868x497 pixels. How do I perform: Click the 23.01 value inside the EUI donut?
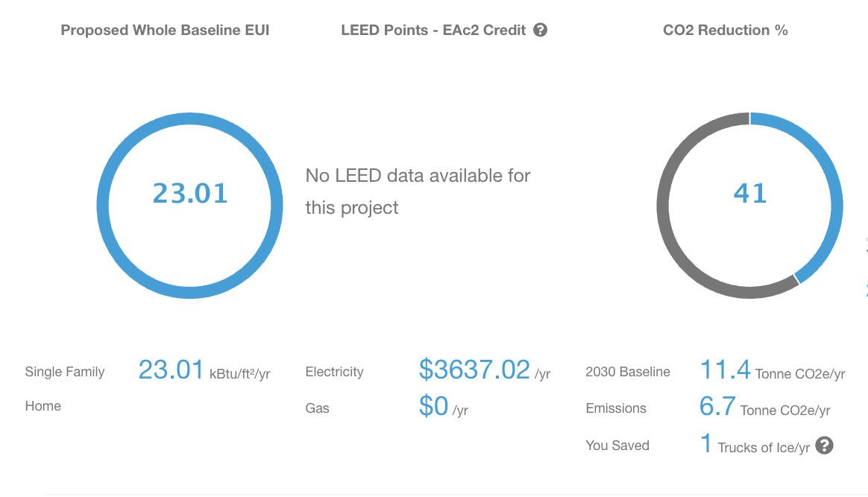pos(190,193)
